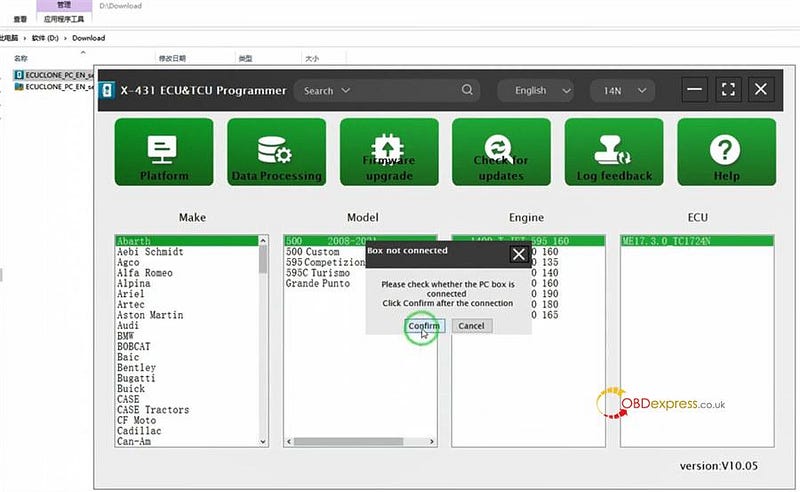Click the Model list scroll left arrow
Viewport: 800px width, 492px height.
289,441
